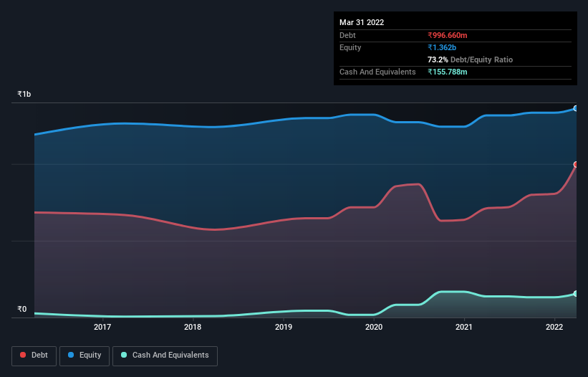The height and width of the screenshot is (377, 588).
Task: Select the 2021 axis label
Action: (464, 327)
